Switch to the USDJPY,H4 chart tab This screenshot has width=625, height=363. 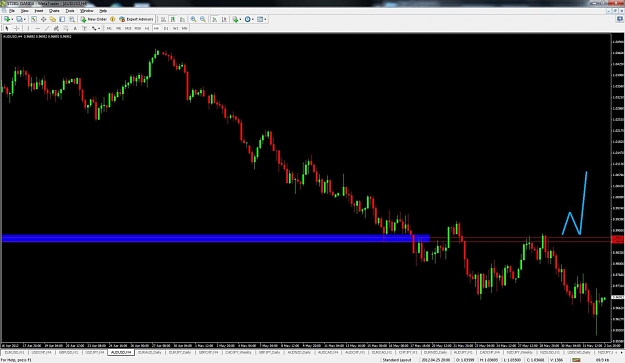(94, 353)
